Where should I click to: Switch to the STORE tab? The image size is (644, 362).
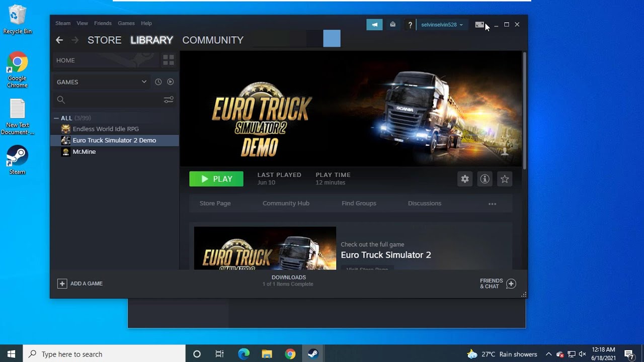105,40
